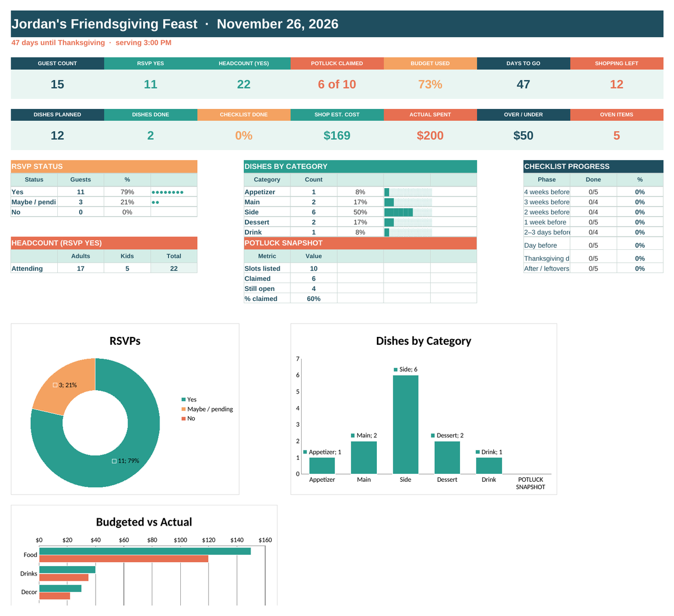
Task: Click the 'After / leftovers' phase cell
Action: tap(547, 268)
